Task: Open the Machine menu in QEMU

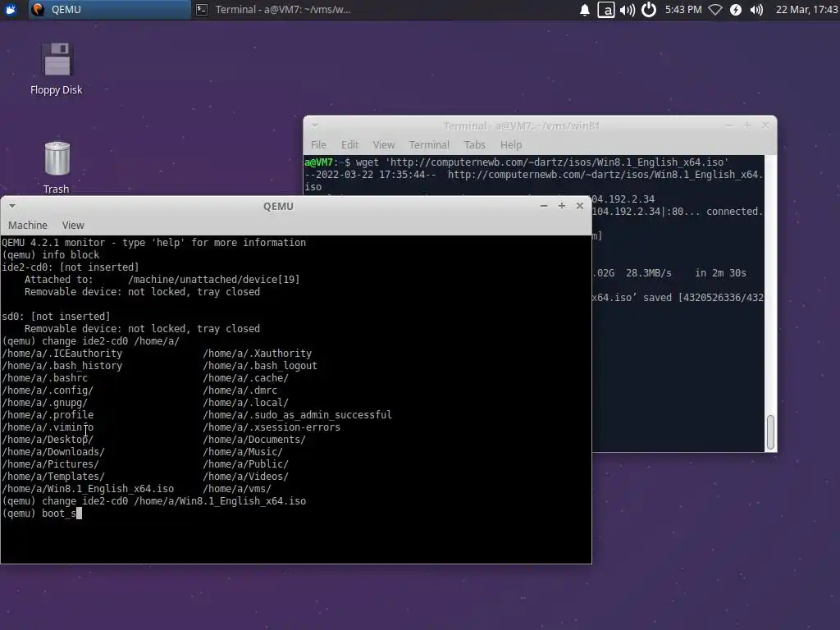Action: tap(28, 226)
